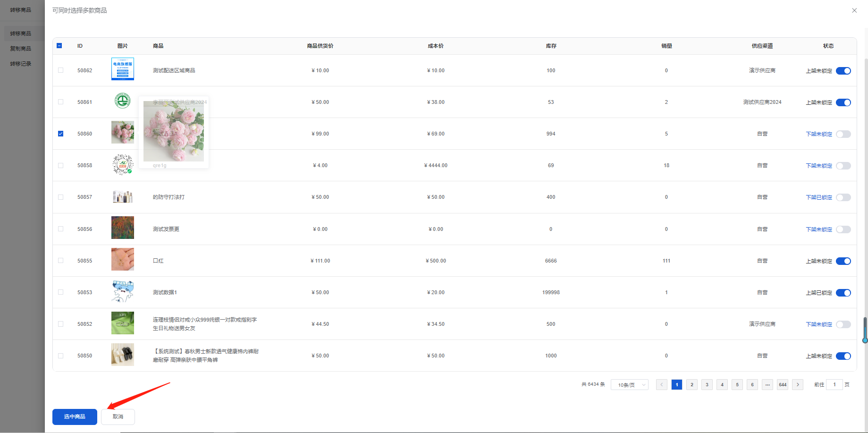This screenshot has height=433, width=868.
Task: Click the 下架未锁定 status link for product 50858
Action: pyautogui.click(x=819, y=166)
